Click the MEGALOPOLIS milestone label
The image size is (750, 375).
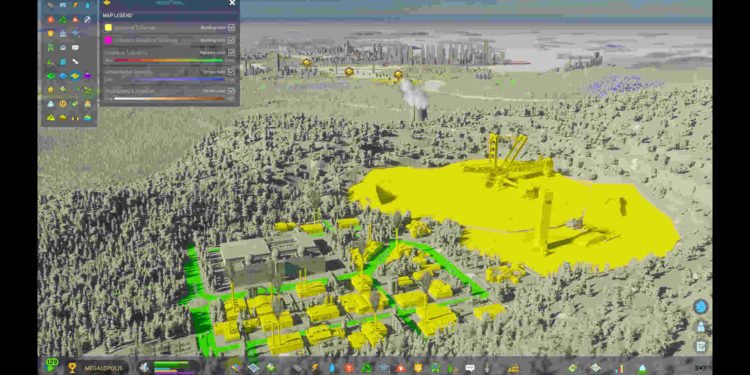[x=103, y=369]
